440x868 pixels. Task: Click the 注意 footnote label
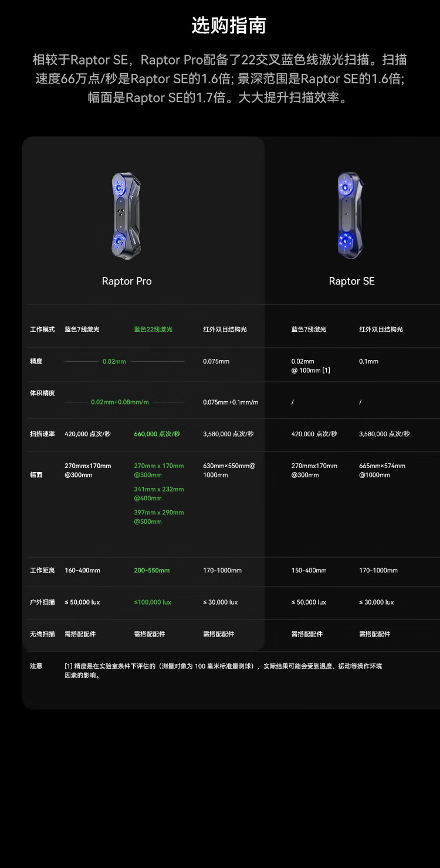coord(36,666)
